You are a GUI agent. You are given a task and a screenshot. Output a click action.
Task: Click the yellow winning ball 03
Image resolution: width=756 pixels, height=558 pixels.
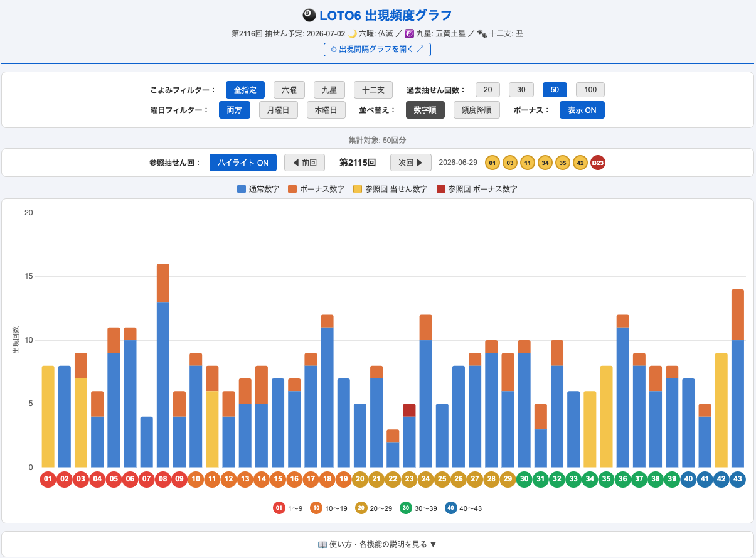(510, 163)
